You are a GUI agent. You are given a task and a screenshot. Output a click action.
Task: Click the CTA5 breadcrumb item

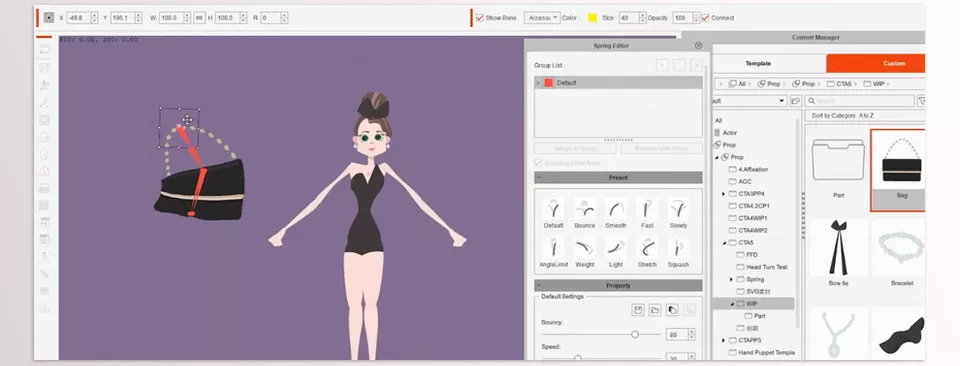tap(839, 84)
